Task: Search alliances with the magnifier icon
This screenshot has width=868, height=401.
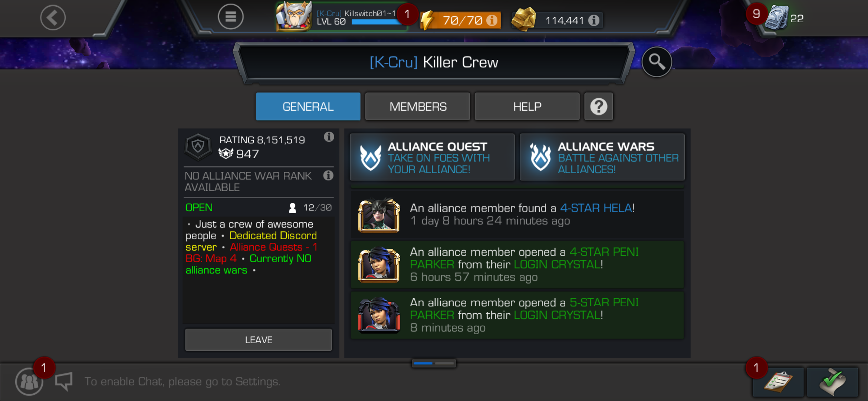Action: [x=657, y=62]
